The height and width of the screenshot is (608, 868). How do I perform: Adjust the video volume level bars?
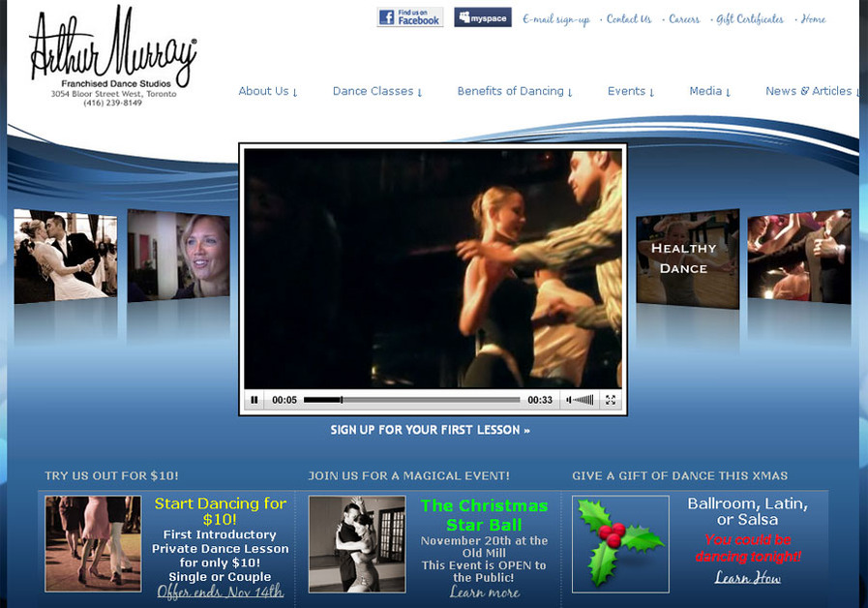pyautogui.click(x=584, y=400)
